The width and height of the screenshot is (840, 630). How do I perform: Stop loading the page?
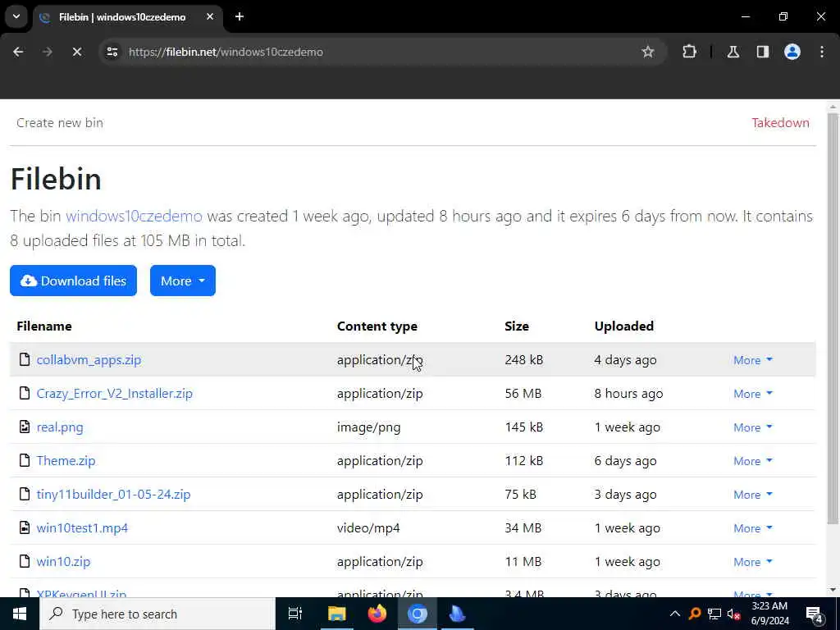tap(76, 52)
